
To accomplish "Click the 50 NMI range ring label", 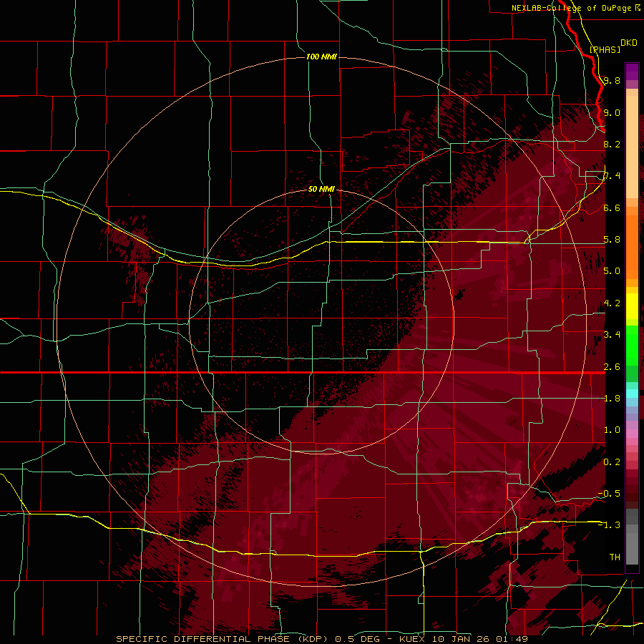I will (321, 189).
